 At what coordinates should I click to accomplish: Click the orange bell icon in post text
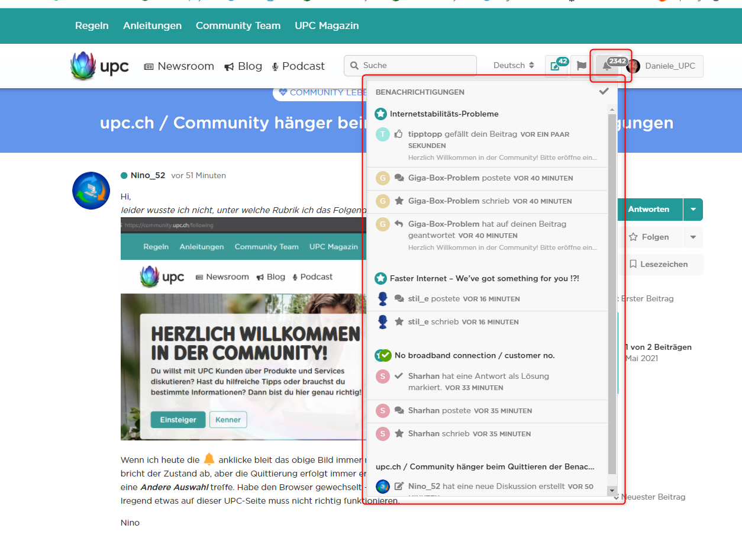click(209, 459)
